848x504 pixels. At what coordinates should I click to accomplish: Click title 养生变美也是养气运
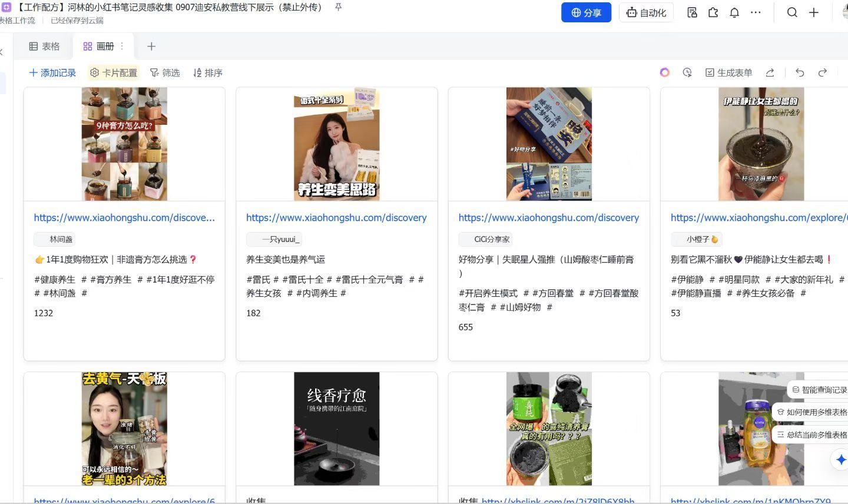(286, 259)
